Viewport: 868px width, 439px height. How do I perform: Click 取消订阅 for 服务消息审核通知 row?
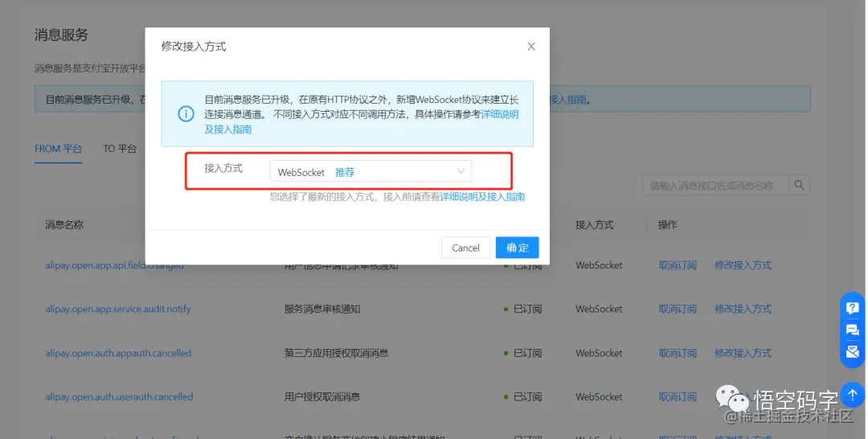[x=678, y=309]
